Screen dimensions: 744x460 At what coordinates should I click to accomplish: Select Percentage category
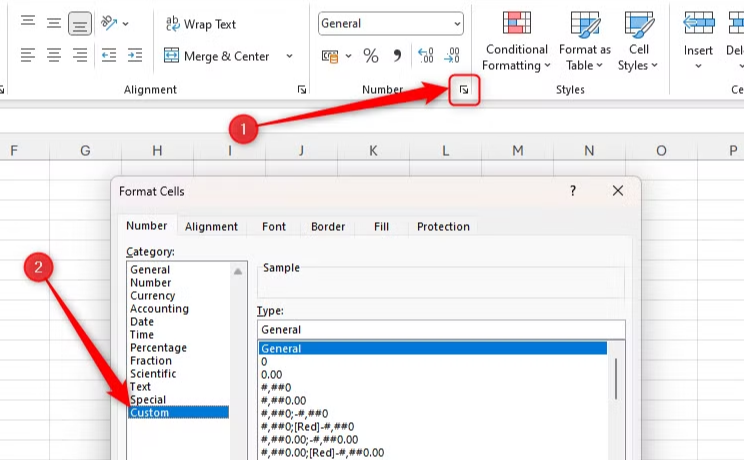pyautogui.click(x=158, y=347)
